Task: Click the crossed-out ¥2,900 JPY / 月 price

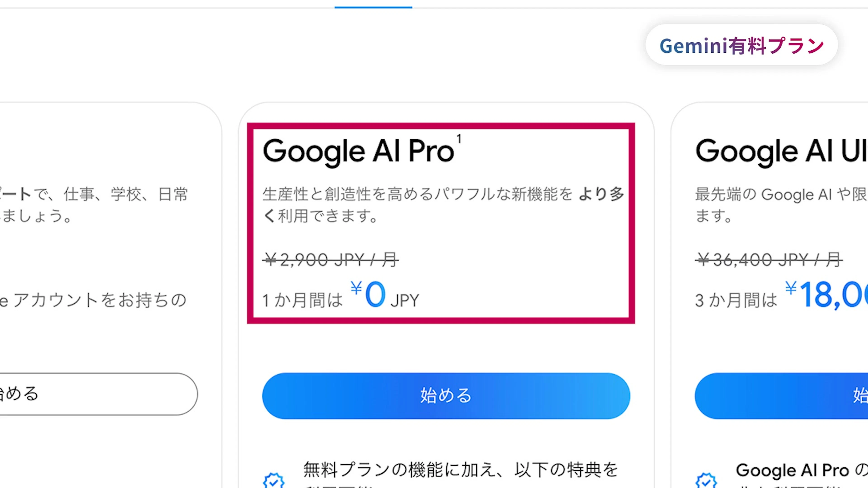Action: click(330, 260)
